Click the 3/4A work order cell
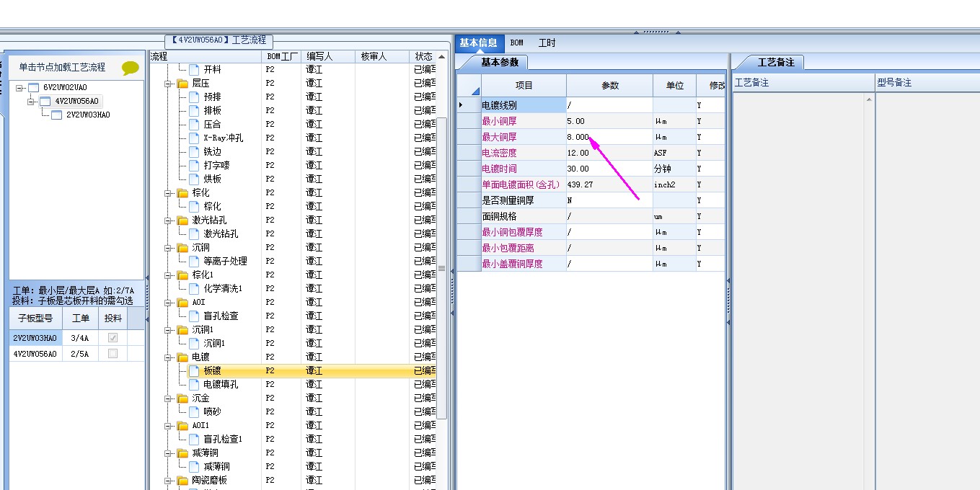 tap(80, 338)
